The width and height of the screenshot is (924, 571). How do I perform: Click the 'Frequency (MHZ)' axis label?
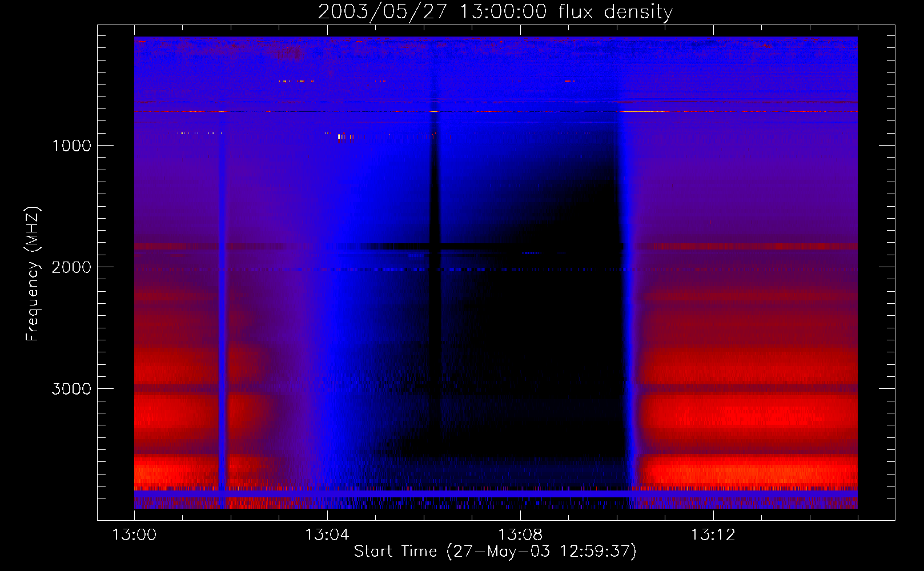33,274
